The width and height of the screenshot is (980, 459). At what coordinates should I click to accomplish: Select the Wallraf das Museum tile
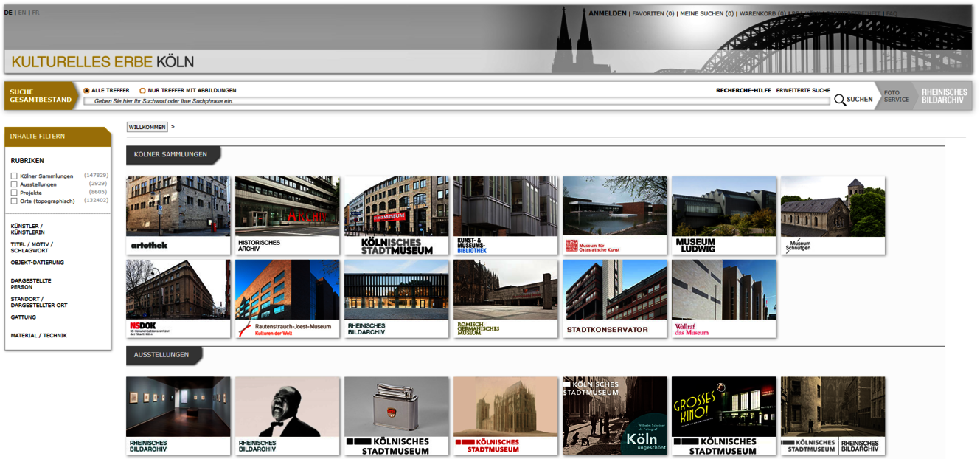click(724, 299)
